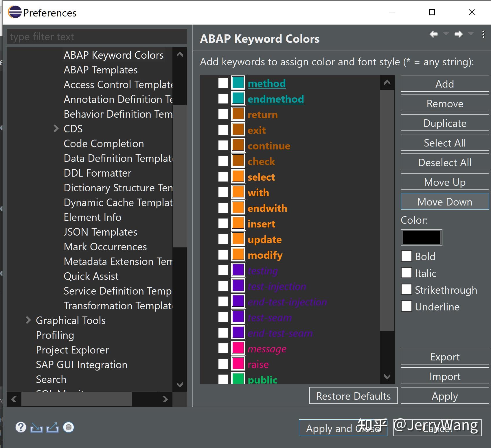Click the type filter text field
The width and height of the screenshot is (491, 448).
[97, 36]
